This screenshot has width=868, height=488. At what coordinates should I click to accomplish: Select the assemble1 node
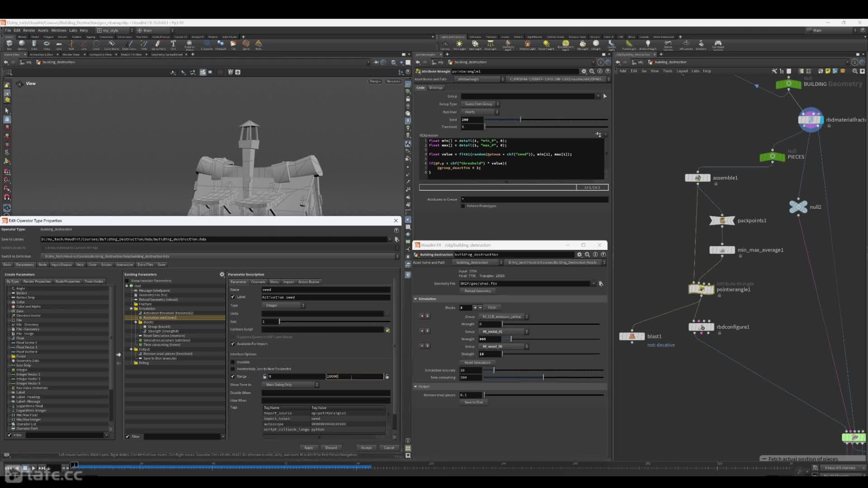(698, 178)
